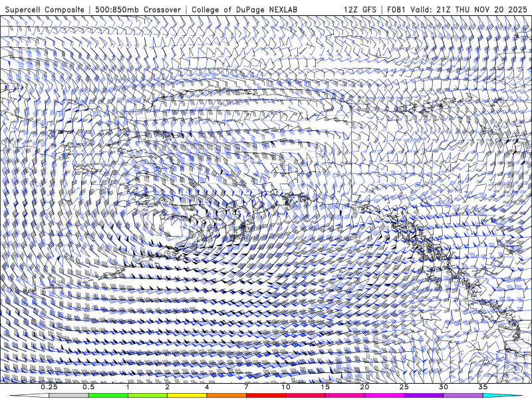Select the light purple segment between 30 and 35
The width and height of the screenshot is (532, 399).
coord(463,396)
